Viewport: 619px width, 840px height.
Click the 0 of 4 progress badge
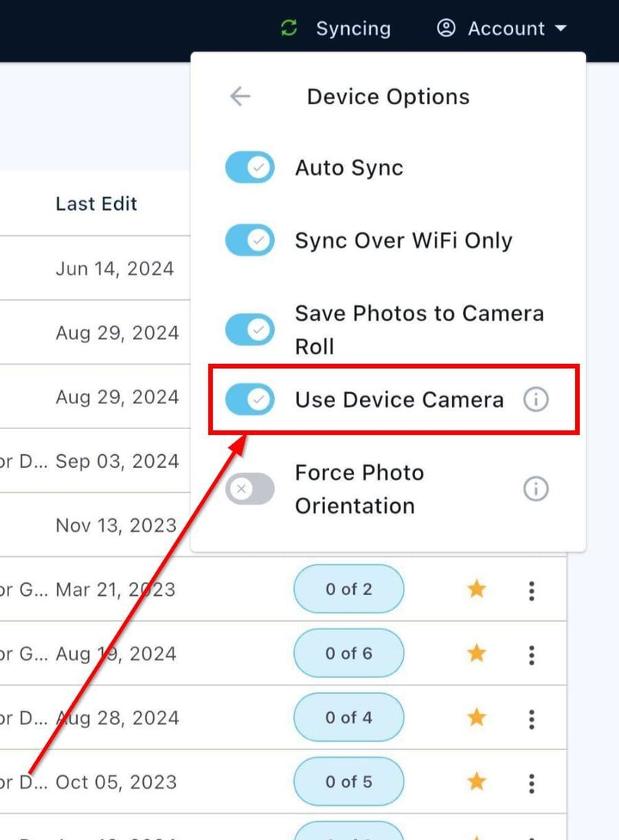[349, 717]
